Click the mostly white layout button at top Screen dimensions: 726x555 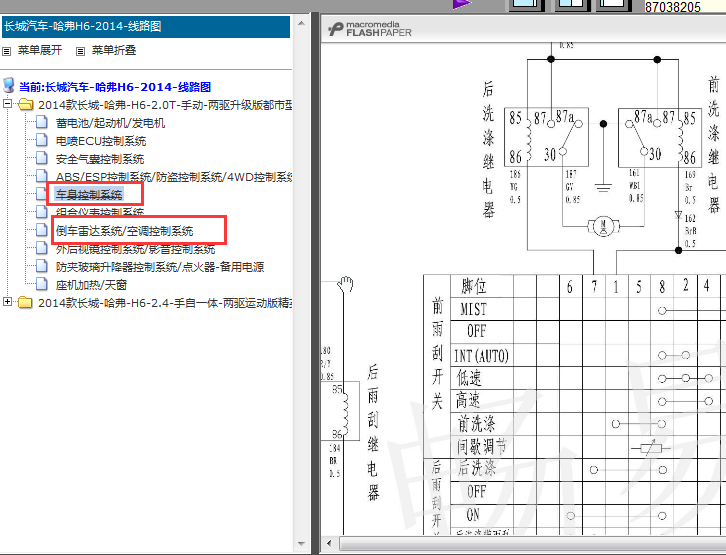[x=614, y=5]
